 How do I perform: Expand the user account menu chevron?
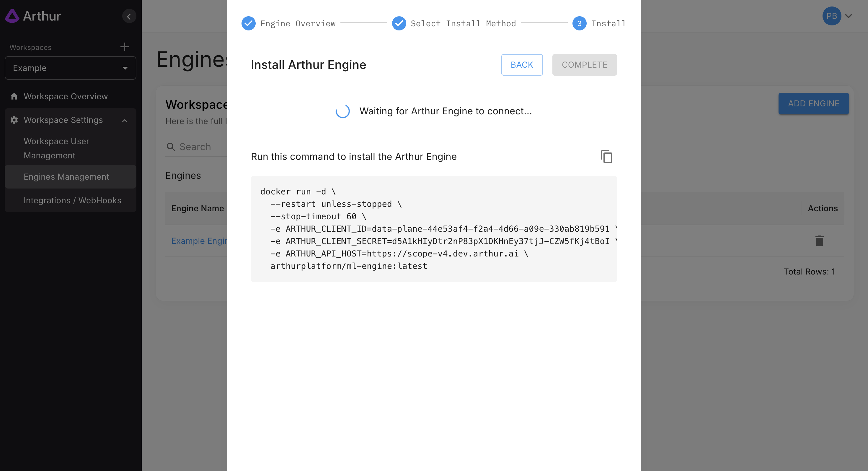[x=849, y=16]
